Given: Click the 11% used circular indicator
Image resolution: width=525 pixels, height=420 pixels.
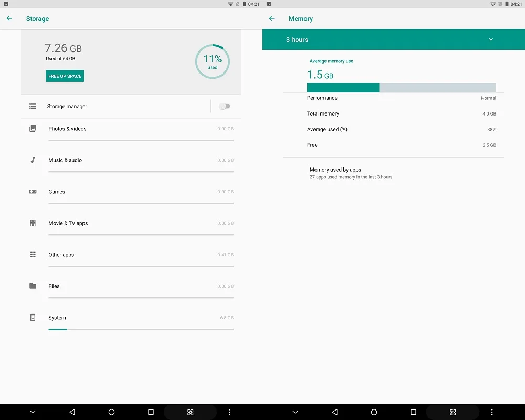Looking at the screenshot, I should (213, 61).
